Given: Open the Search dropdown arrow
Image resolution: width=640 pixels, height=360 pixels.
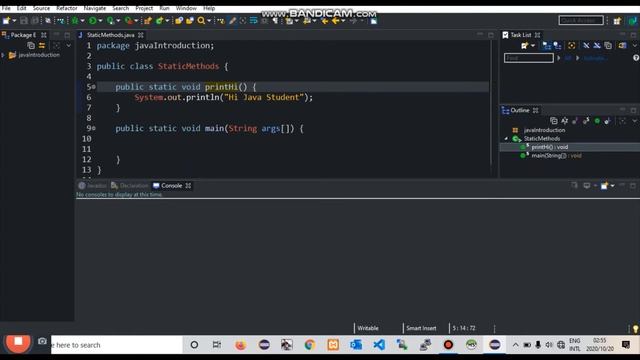Looking at the screenshot, I should tap(209, 20).
